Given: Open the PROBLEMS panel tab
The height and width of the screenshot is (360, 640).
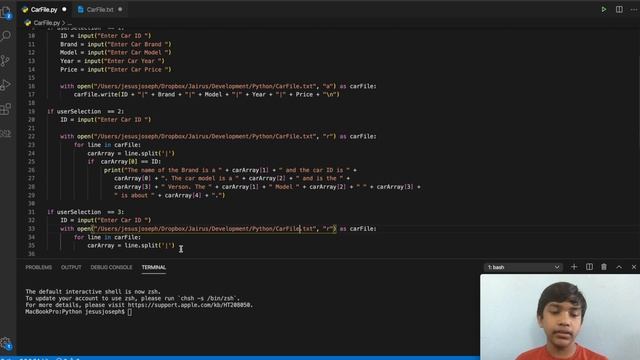Looking at the screenshot, I should click(38, 267).
